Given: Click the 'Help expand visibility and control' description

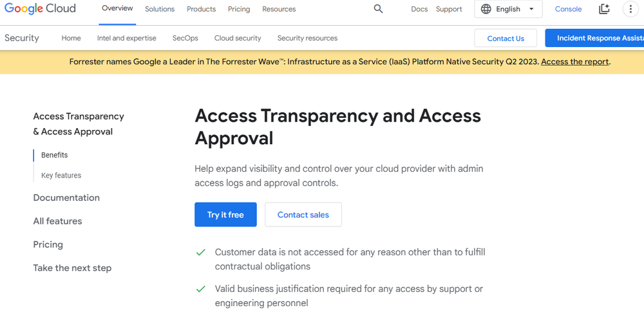Looking at the screenshot, I should coord(339,176).
